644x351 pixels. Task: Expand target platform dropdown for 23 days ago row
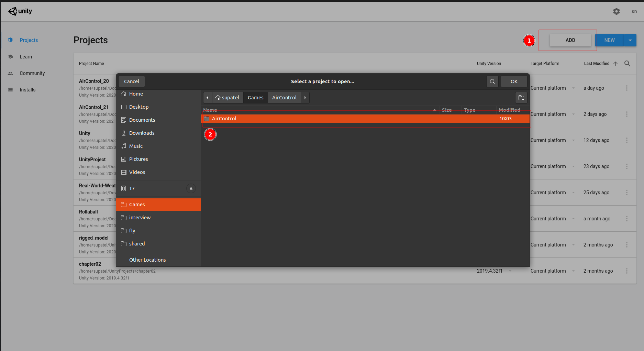(574, 166)
